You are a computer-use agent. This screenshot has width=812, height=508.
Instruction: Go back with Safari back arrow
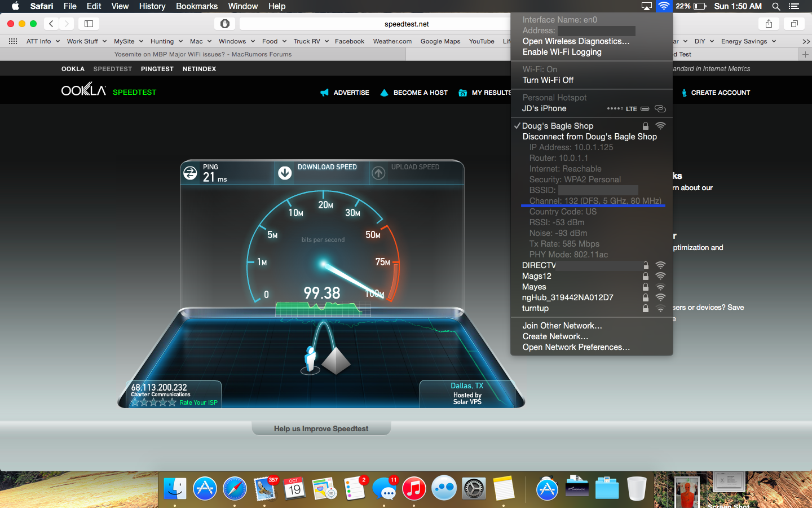(x=51, y=24)
